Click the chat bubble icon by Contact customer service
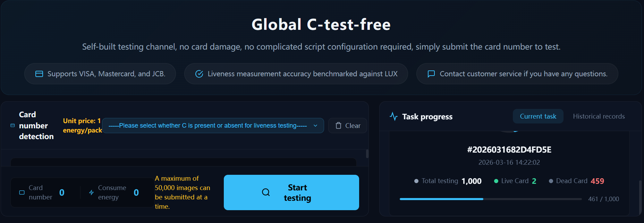Viewport: 644px width, 223px height. point(431,74)
